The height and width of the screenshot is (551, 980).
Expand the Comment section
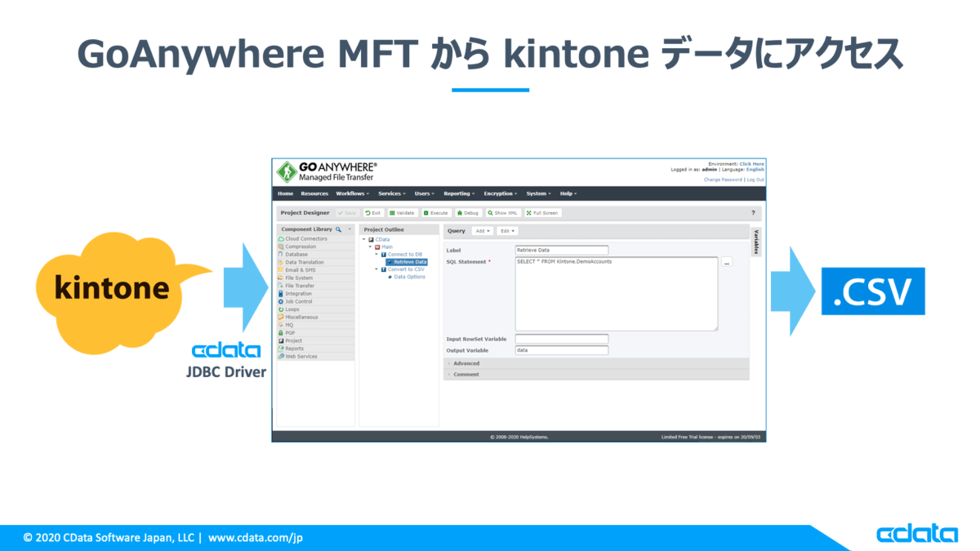coord(596,375)
